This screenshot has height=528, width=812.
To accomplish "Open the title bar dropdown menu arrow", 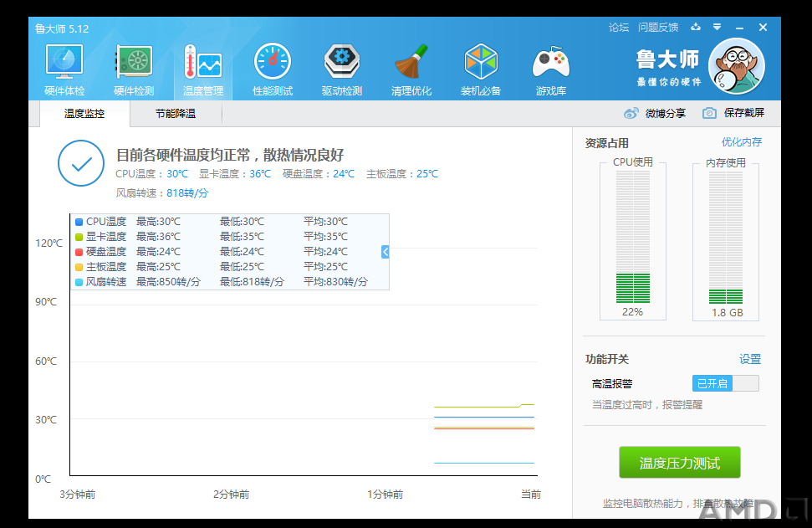I will click(x=717, y=27).
